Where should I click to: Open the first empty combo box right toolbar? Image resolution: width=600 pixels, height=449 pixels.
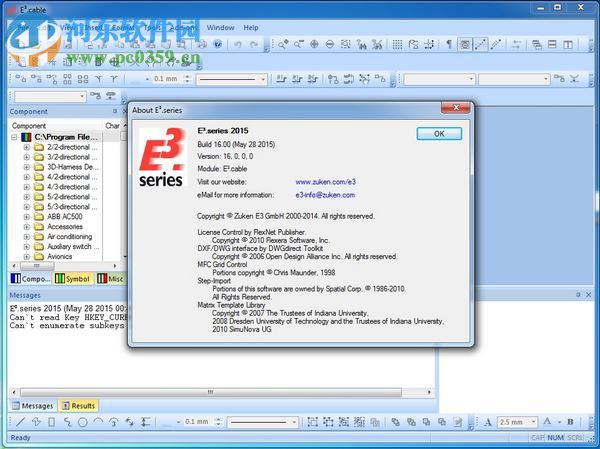439,79
